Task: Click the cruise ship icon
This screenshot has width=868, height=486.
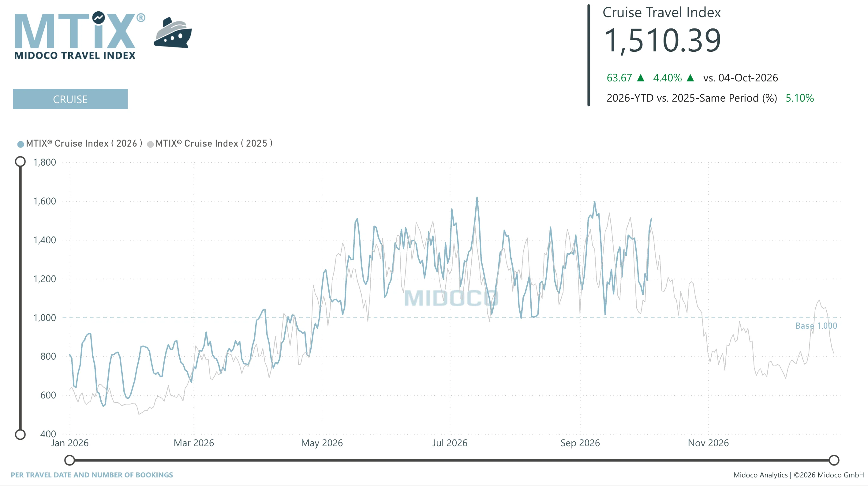Action: pyautogui.click(x=173, y=33)
